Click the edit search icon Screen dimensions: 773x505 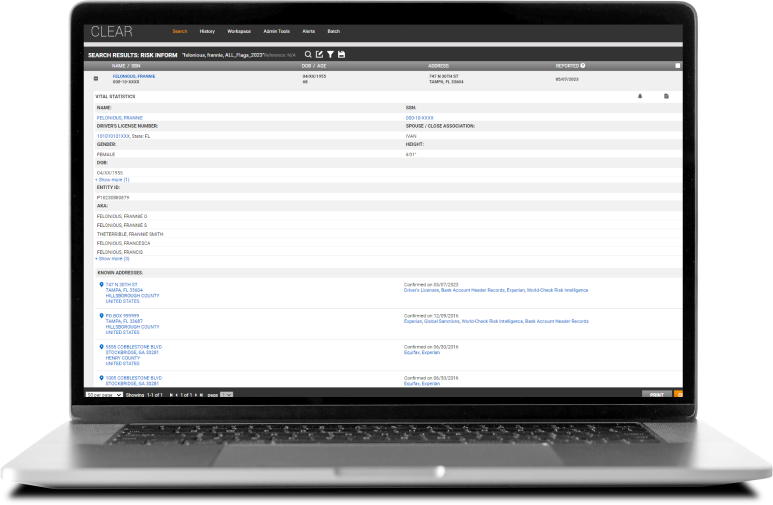click(320, 54)
